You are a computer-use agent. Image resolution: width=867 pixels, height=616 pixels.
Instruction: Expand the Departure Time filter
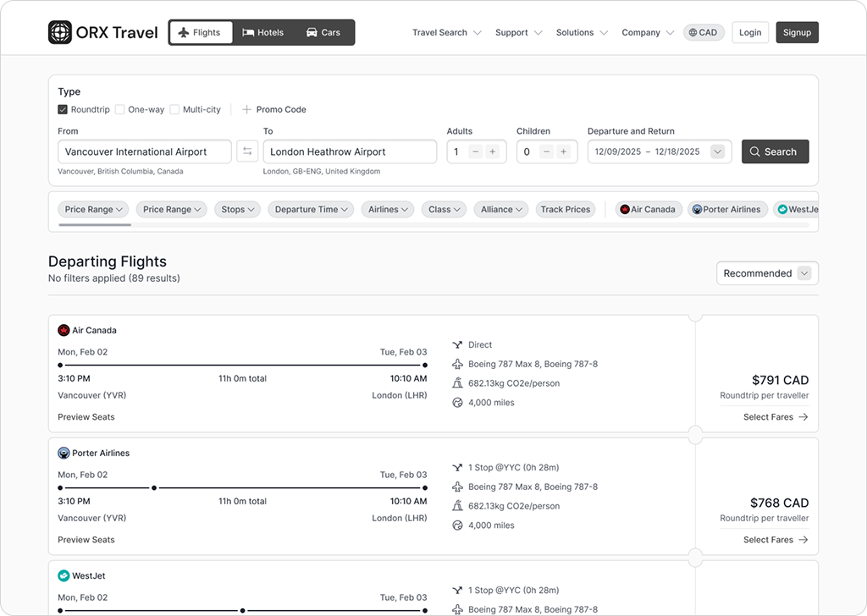click(x=311, y=209)
